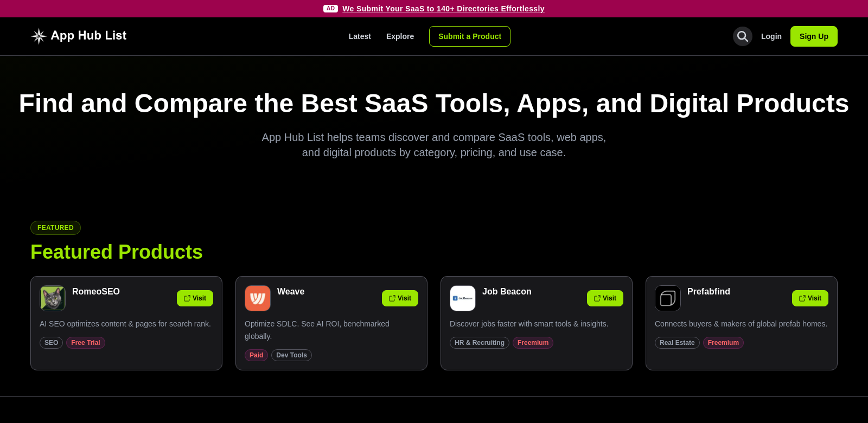Open the Weave orange logo icon
Image resolution: width=868 pixels, height=423 pixels.
coord(258,298)
